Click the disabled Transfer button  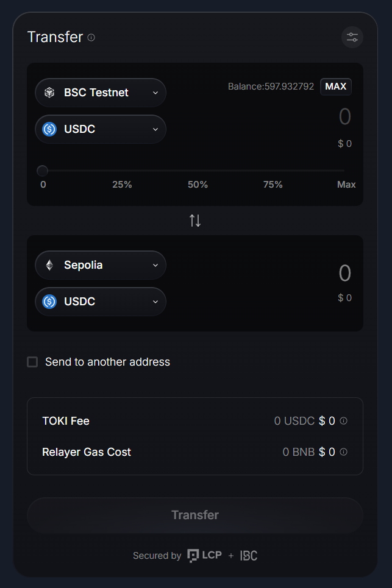(195, 515)
